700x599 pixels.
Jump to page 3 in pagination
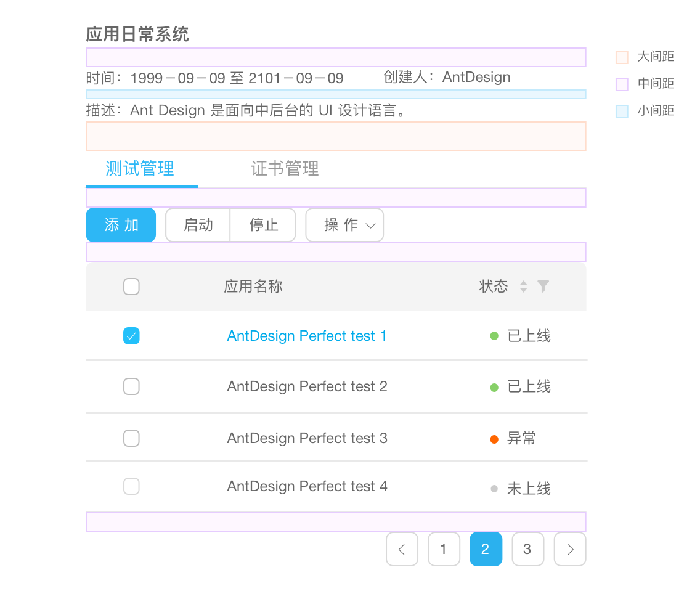[x=527, y=549]
